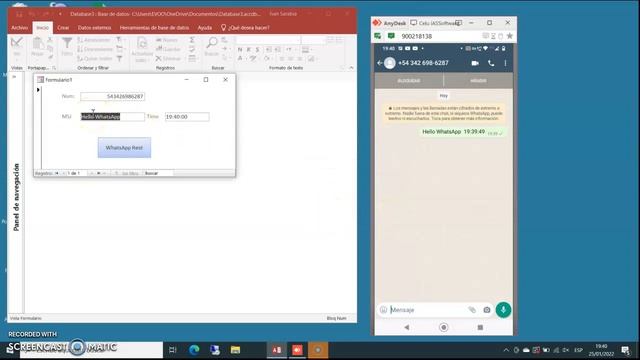
Task: Tap the BLOQUEAR button in WhatsApp
Action: pos(409,80)
